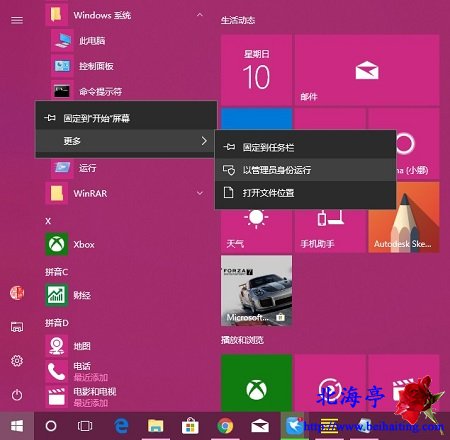Open the Forza Microsoft Store tile
The image size is (450, 440).
point(256,290)
